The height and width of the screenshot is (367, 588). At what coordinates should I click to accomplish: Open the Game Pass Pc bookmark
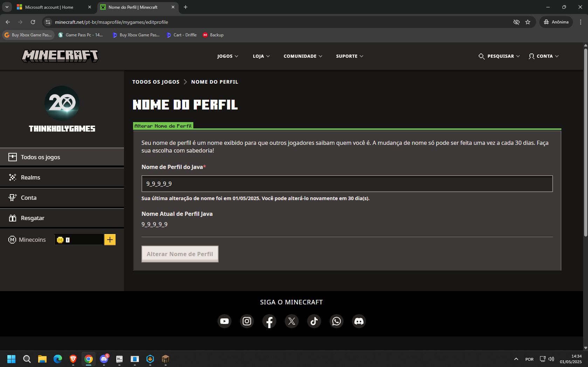(x=81, y=35)
